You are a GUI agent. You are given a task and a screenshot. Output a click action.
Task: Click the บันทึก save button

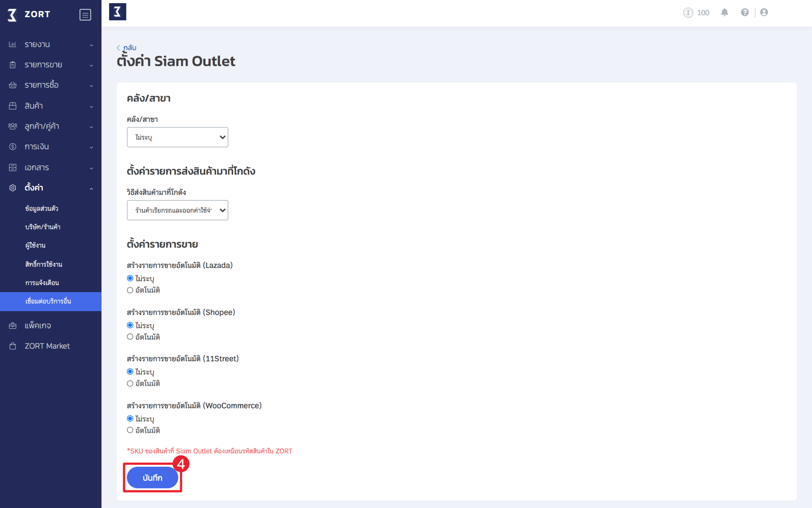coord(153,478)
